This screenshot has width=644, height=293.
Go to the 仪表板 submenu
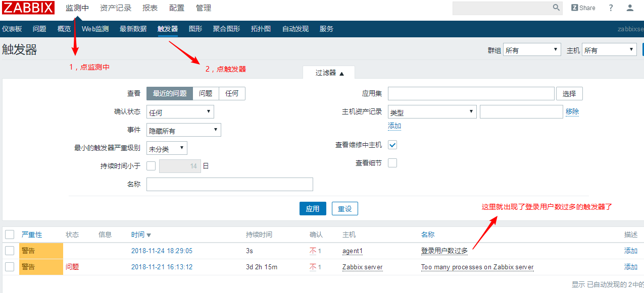coord(12,29)
